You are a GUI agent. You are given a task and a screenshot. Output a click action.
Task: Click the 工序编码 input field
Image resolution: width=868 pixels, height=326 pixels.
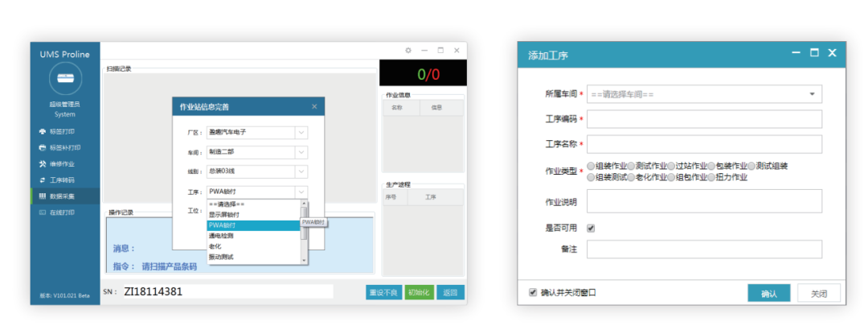pyautogui.click(x=704, y=119)
